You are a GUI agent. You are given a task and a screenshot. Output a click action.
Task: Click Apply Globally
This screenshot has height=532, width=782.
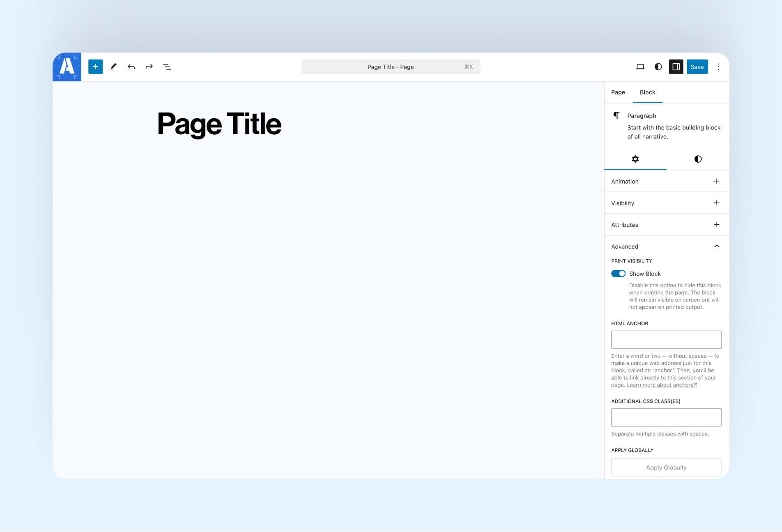(666, 467)
